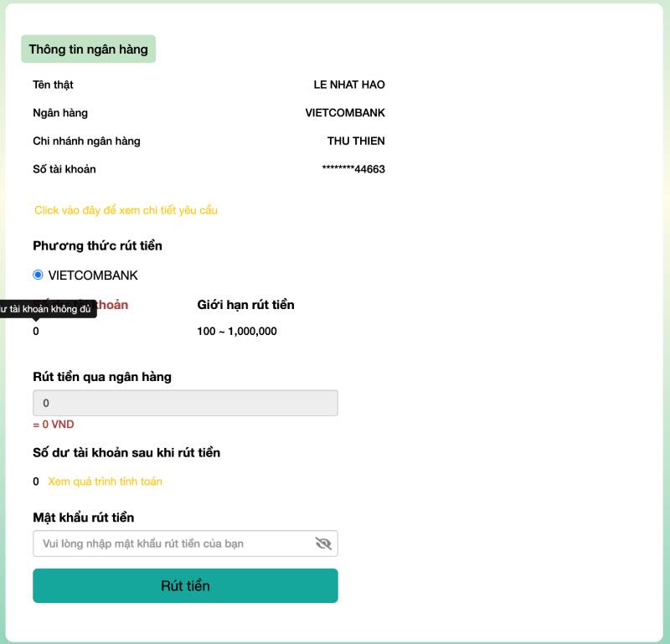The image size is (670, 644).
Task: Click the 'Phương thức rút tiền' heading
Action: [97, 245]
